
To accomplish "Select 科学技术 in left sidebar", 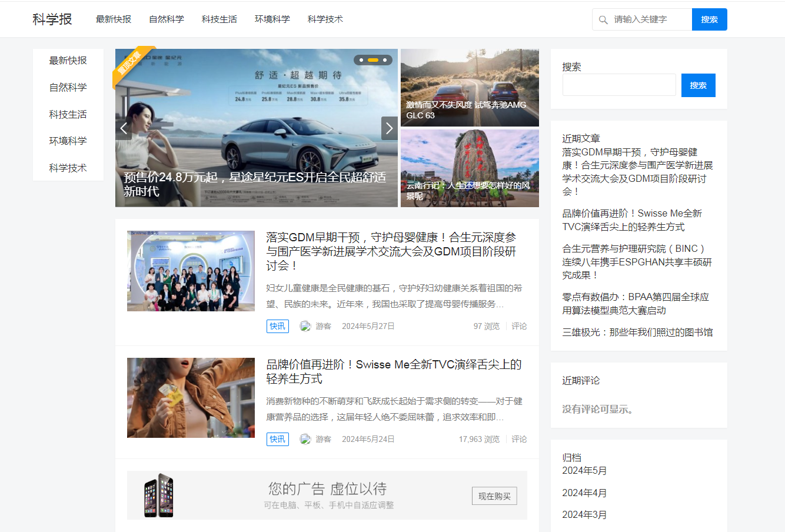I will 68,168.
